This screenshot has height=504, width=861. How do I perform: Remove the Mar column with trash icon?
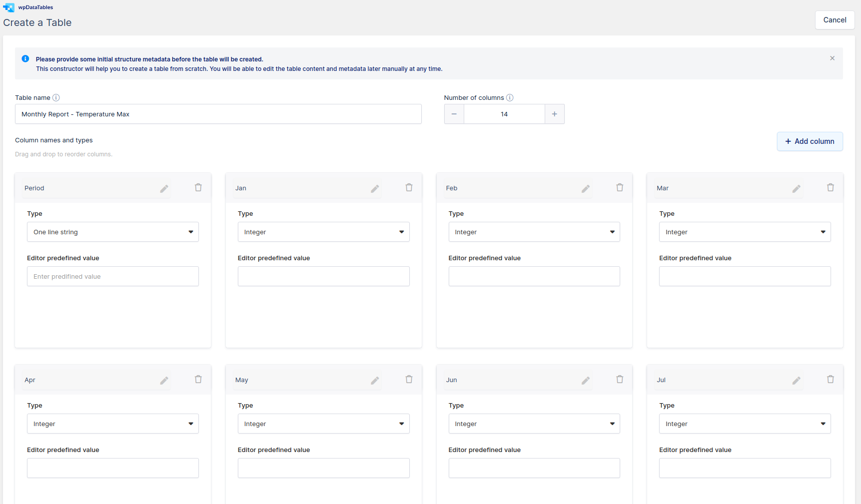click(831, 187)
